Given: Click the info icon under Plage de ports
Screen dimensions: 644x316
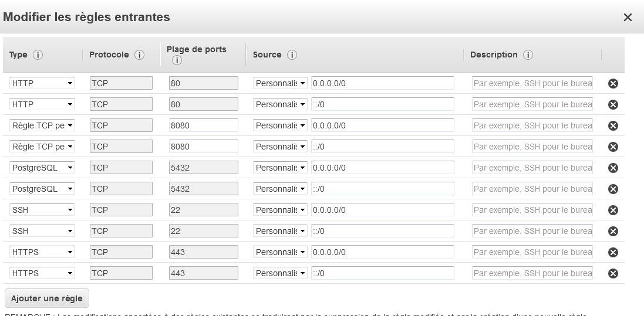Looking at the screenshot, I should (177, 61).
